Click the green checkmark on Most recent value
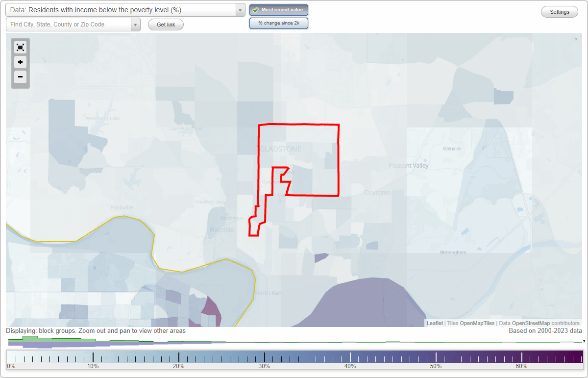The image size is (588, 378). point(255,9)
